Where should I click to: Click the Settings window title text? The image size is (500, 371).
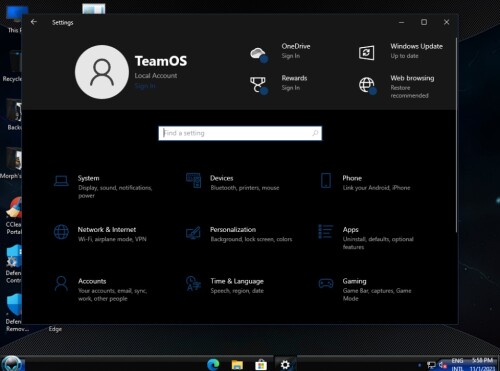point(62,23)
